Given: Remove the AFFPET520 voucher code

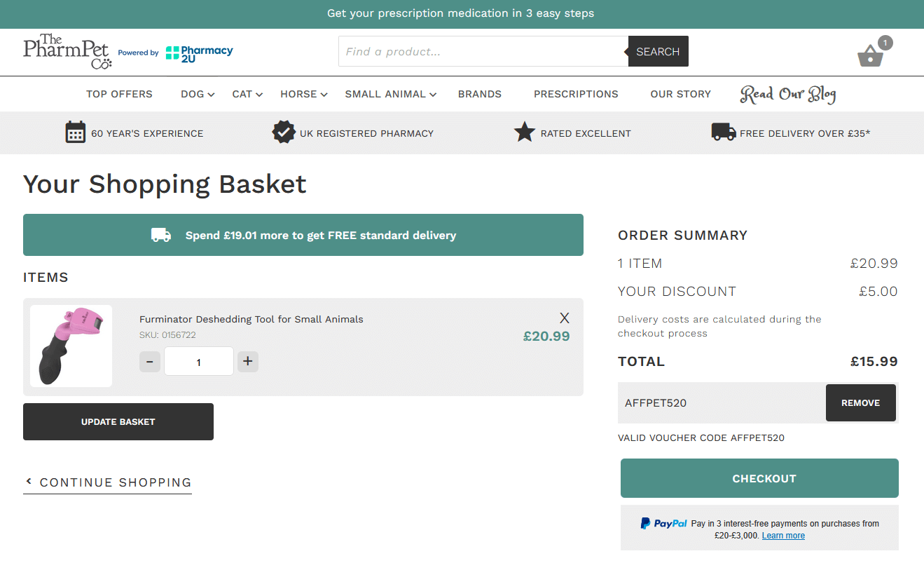Looking at the screenshot, I should click(860, 402).
